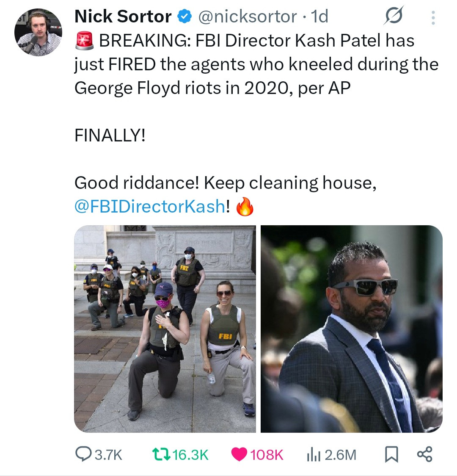
Task: Click the 108K likes count
Action: coord(267,455)
